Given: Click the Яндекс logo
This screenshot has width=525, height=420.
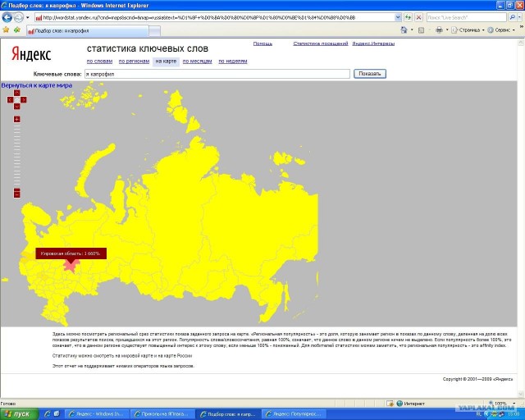Looking at the screenshot, I should (31, 54).
